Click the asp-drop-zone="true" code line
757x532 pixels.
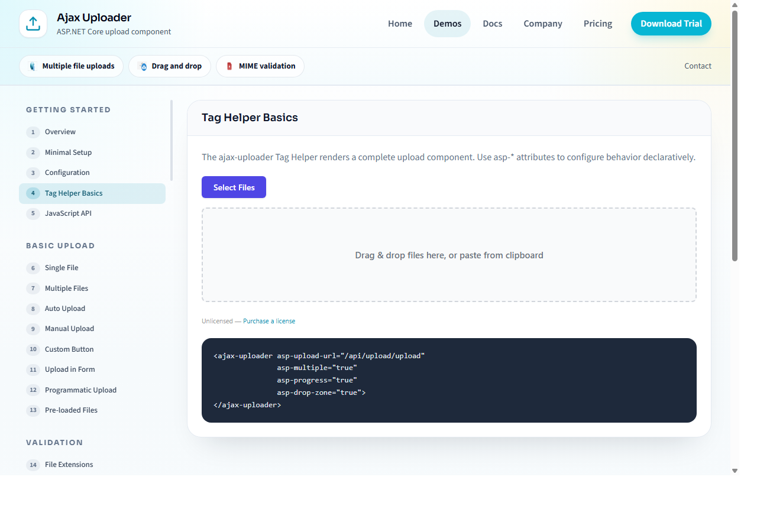pyautogui.click(x=321, y=392)
